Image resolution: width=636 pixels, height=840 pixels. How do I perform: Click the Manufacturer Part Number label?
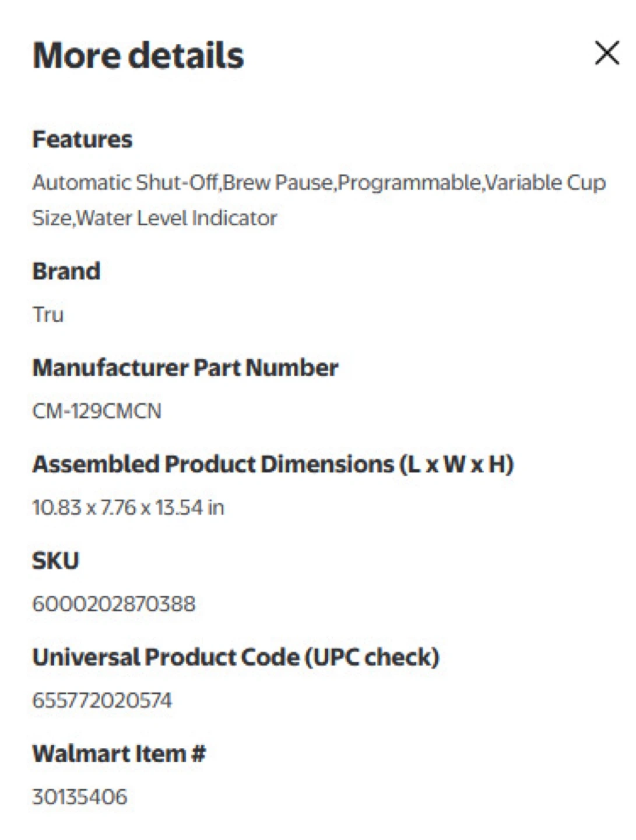185,368
